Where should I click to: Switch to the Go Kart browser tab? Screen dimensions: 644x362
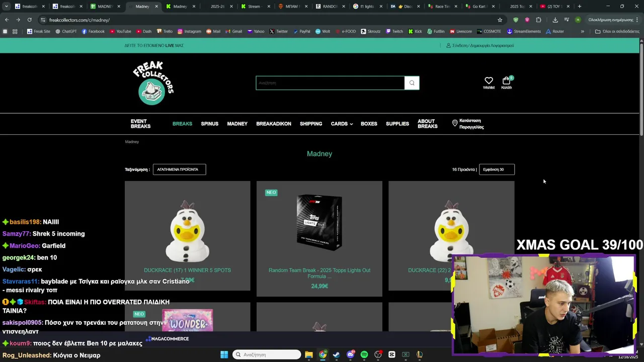pos(480,7)
